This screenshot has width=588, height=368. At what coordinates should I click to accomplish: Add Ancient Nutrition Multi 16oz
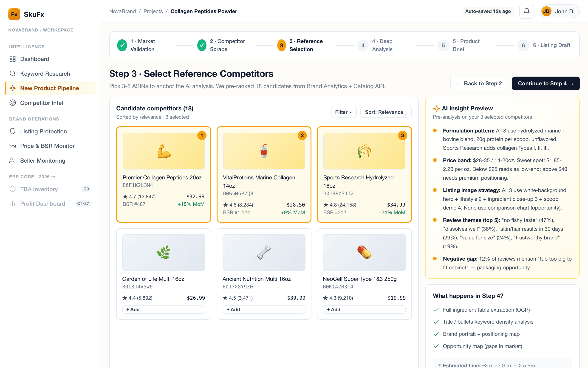(264, 309)
